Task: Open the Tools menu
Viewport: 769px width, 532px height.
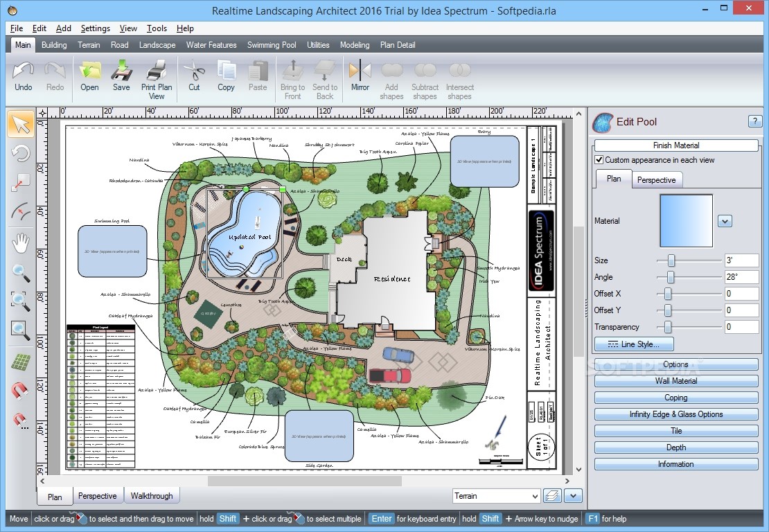Action: point(157,28)
